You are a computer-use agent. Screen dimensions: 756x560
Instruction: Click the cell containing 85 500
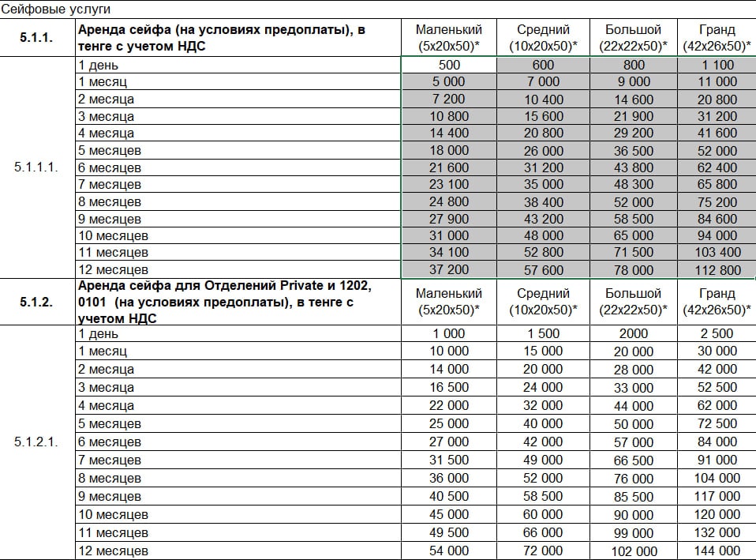pos(633,497)
